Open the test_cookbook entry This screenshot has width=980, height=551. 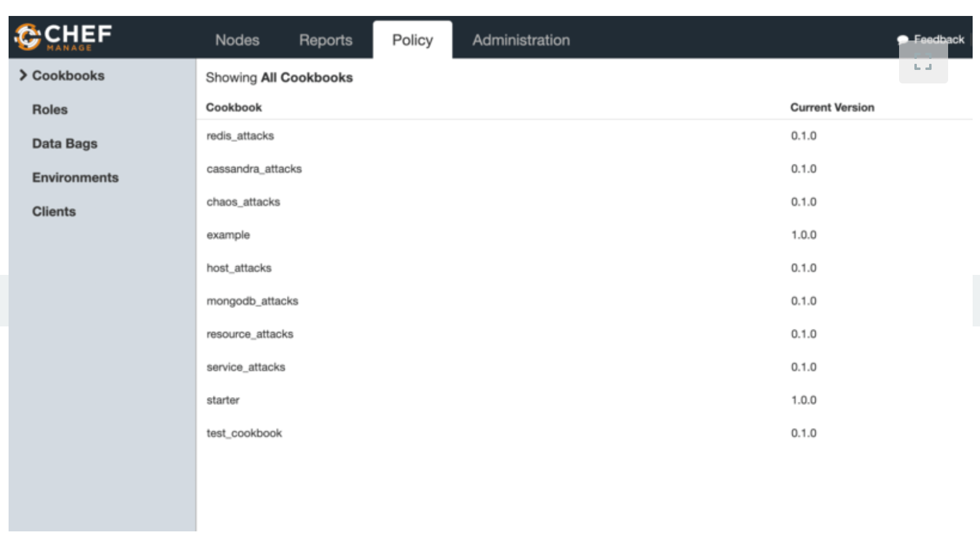244,433
